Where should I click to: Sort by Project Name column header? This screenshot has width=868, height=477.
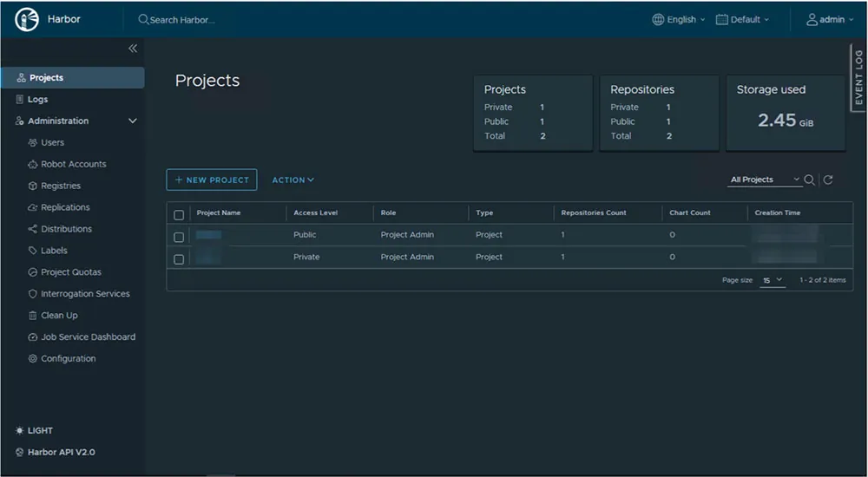tap(219, 212)
